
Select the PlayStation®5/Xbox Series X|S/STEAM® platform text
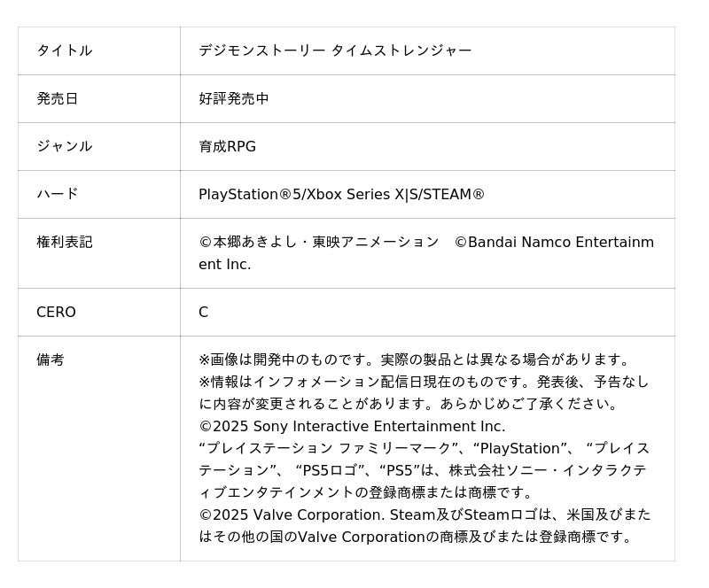click(x=341, y=194)
